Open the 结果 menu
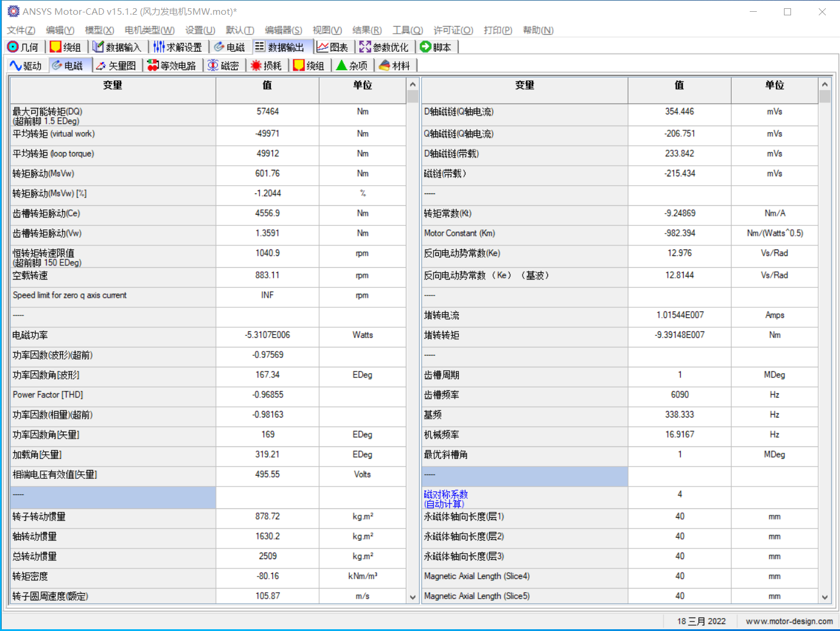 pos(367,30)
